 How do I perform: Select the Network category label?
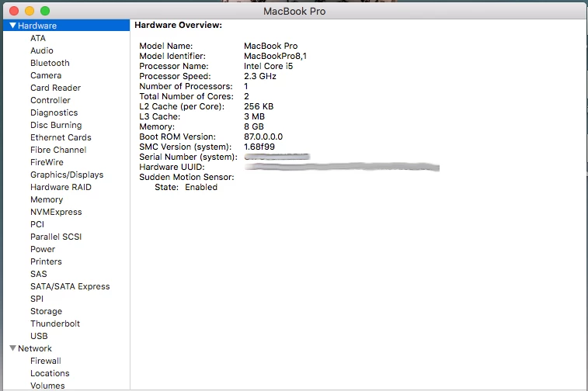tap(35, 348)
